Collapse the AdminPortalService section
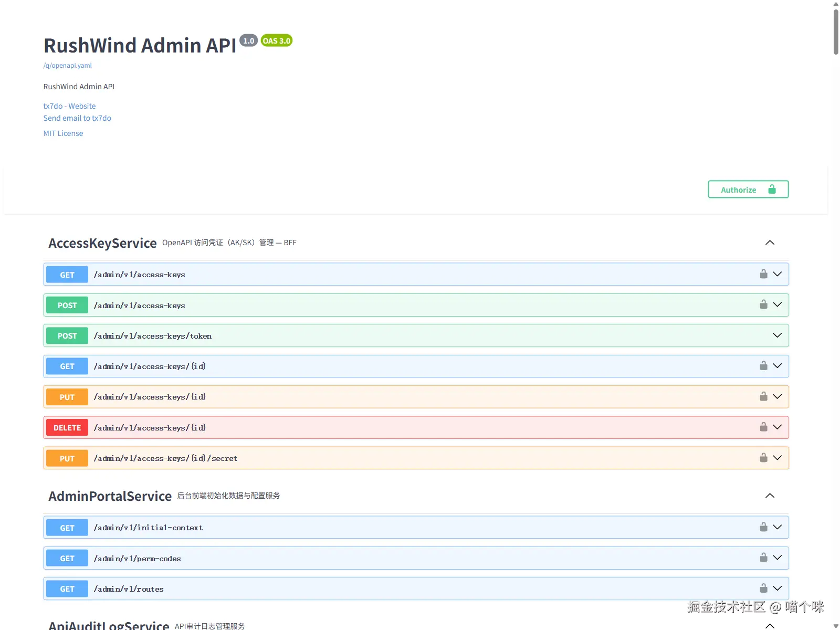The width and height of the screenshot is (840, 630). (x=770, y=496)
